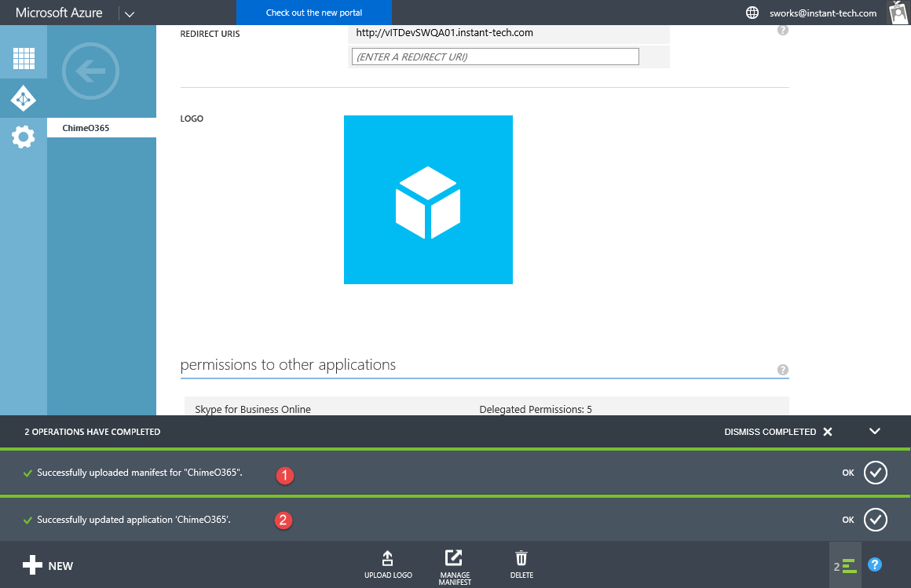Open the user account avatar
The image size is (911, 588).
[898, 13]
